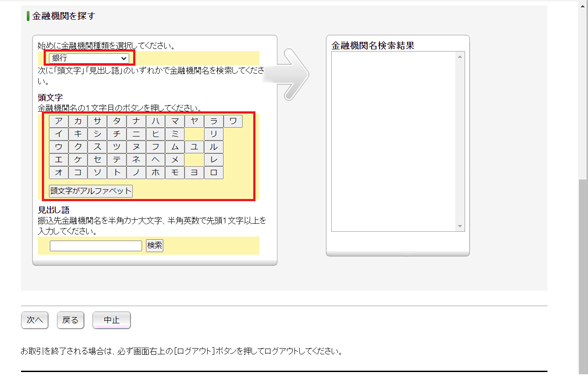Choose the ヘ initial button

point(156,160)
